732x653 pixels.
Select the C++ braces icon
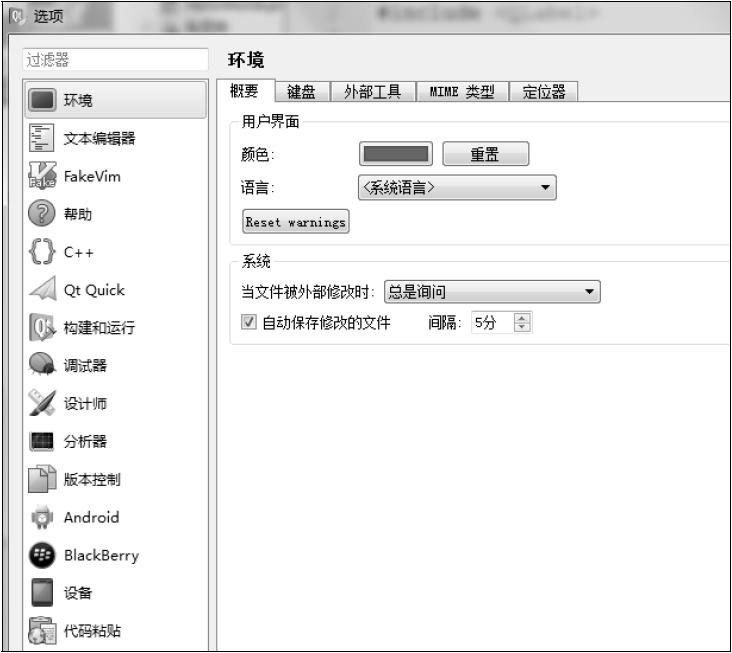pos(42,252)
